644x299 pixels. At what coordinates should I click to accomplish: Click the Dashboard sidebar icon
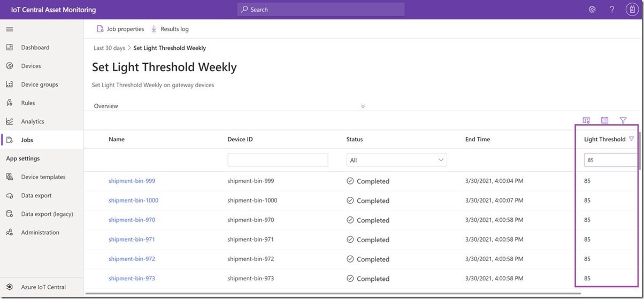(9, 48)
